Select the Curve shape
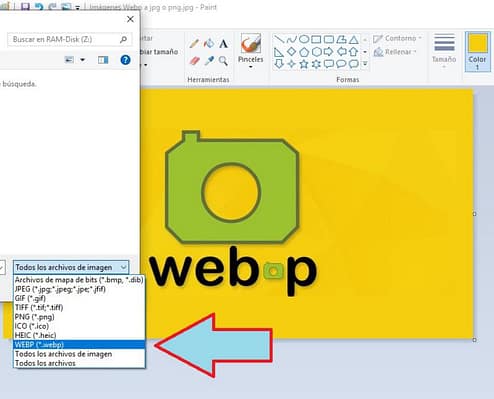This screenshot has height=399, width=494. pyautogui.click(x=291, y=40)
